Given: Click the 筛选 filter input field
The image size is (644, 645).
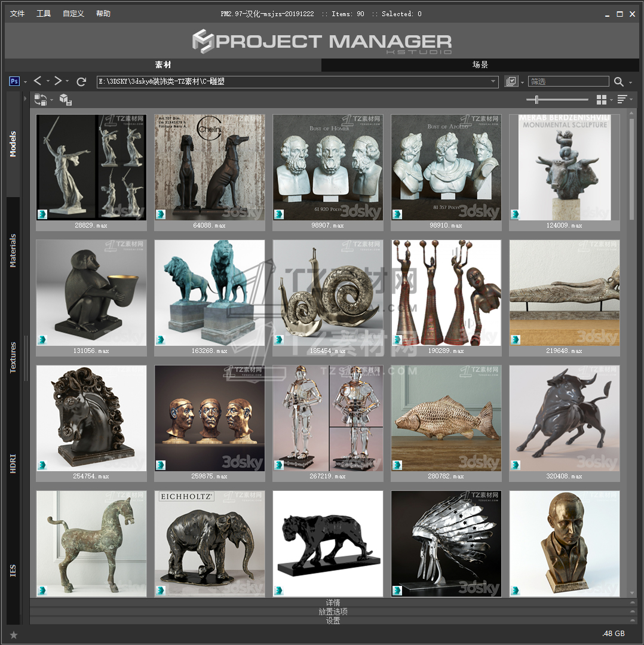Looking at the screenshot, I should [568, 82].
